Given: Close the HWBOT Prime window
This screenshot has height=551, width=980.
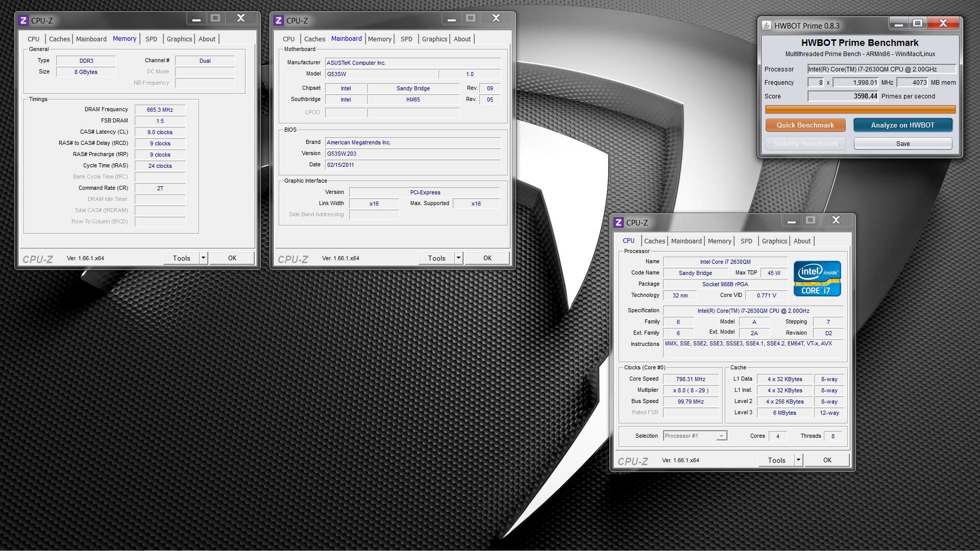Looking at the screenshot, I should 943,23.
